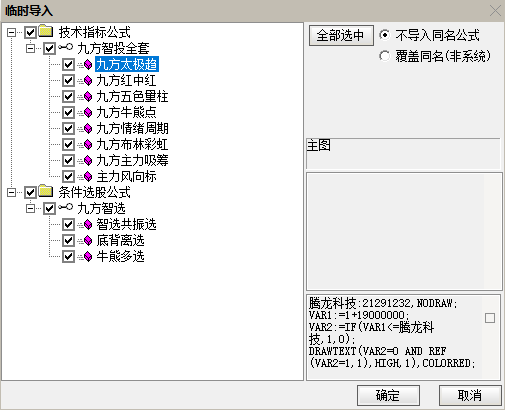
Task: Uncheck the 技术指标公式 folder checkbox
Action: tap(30, 32)
